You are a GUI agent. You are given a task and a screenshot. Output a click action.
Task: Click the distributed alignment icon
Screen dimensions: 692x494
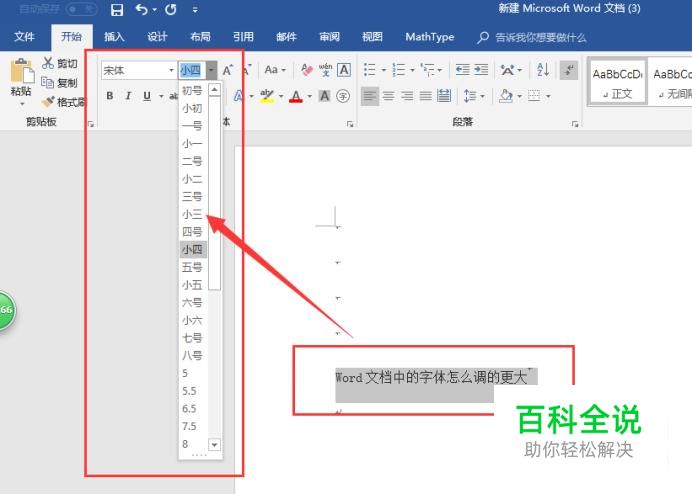click(x=444, y=96)
